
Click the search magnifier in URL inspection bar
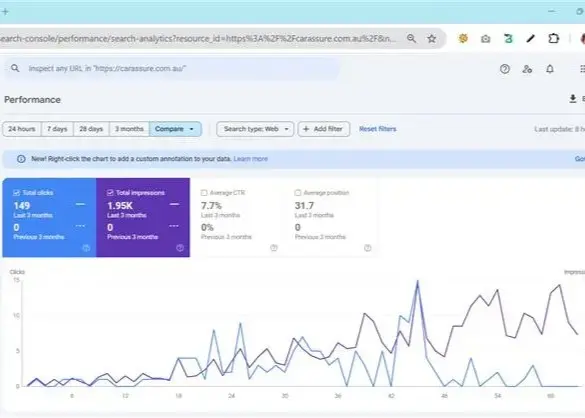click(x=15, y=68)
